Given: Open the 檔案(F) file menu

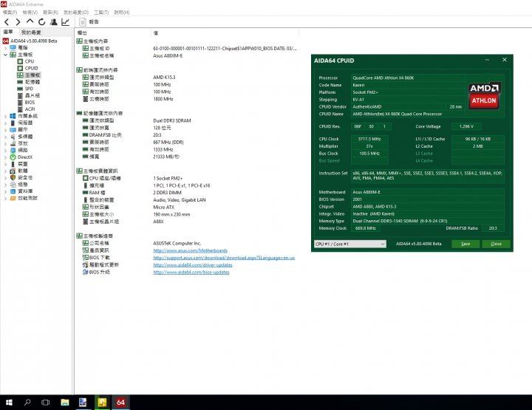Looking at the screenshot, I should tap(10, 13).
